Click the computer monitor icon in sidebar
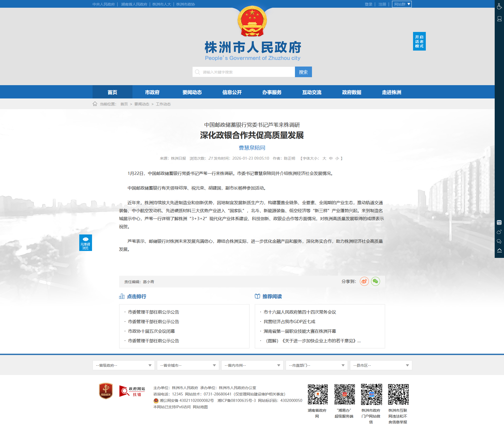Viewport: 504px width, 433px height. coord(499,19)
